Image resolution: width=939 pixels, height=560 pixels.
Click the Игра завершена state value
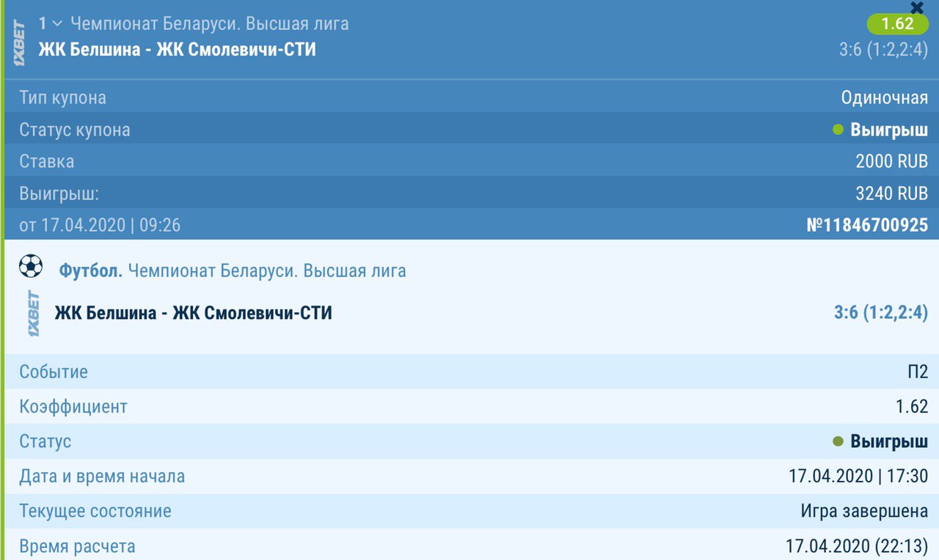[864, 511]
